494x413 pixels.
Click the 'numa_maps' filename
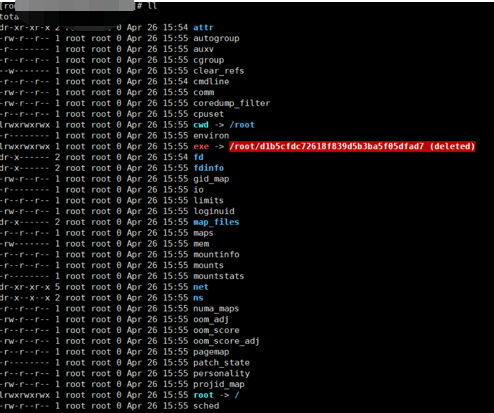(216, 308)
